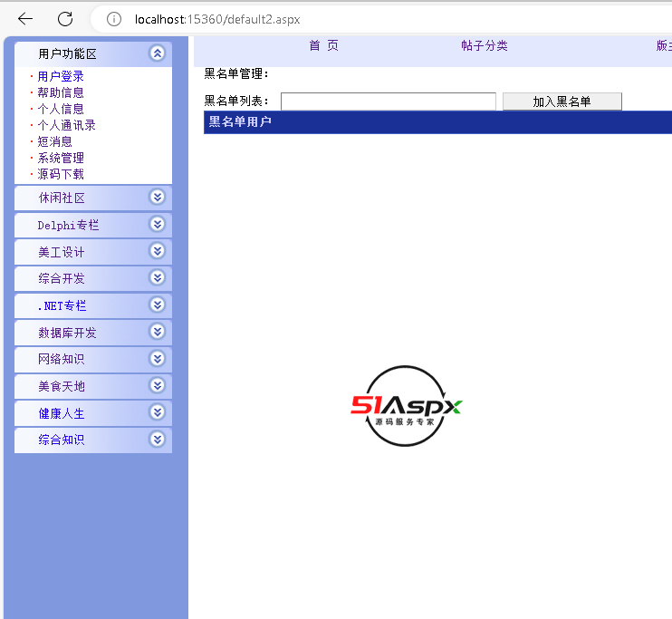Expand the 数据库开发 section chevron
Viewport: 672px width, 619px height.
(158, 332)
